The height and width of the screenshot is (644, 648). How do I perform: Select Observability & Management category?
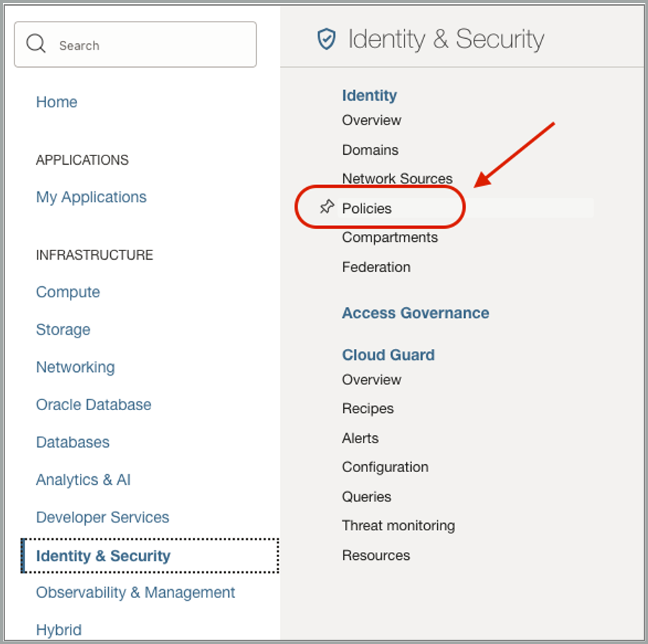[x=135, y=592]
